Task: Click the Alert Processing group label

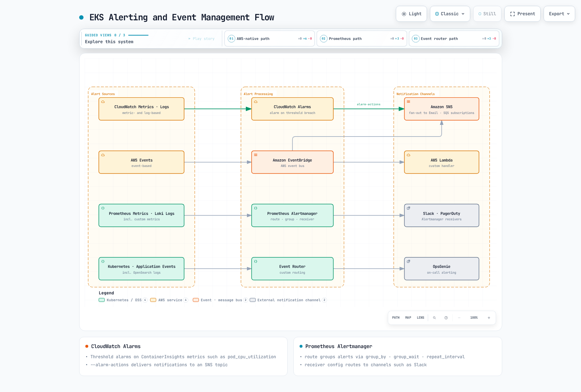Action: point(258,94)
